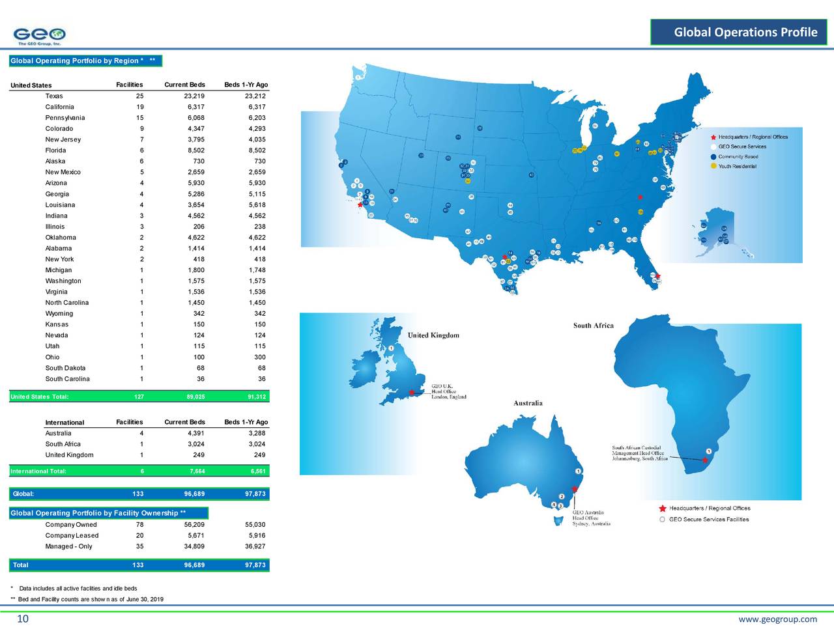Click the South African Custodial Management Head Office label
Image resolution: width=834 pixels, height=644 pixels.
coord(640,453)
